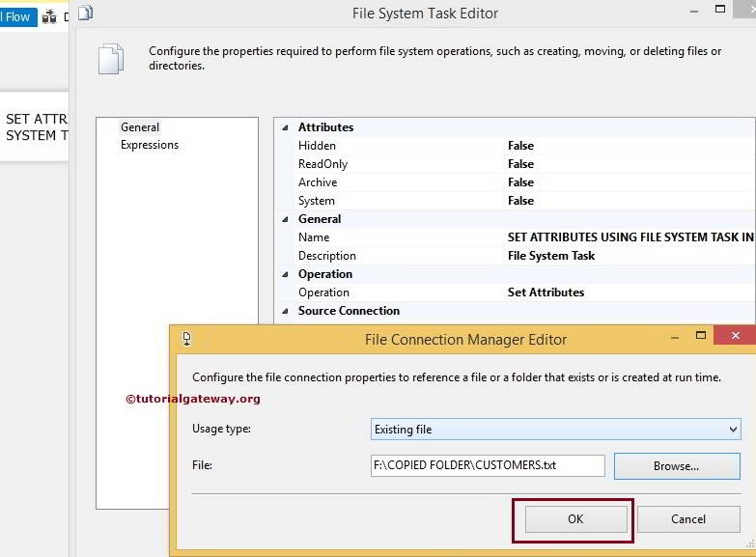Click Cancel in File Connection Manager
This screenshot has width=756, height=557.
(687, 518)
